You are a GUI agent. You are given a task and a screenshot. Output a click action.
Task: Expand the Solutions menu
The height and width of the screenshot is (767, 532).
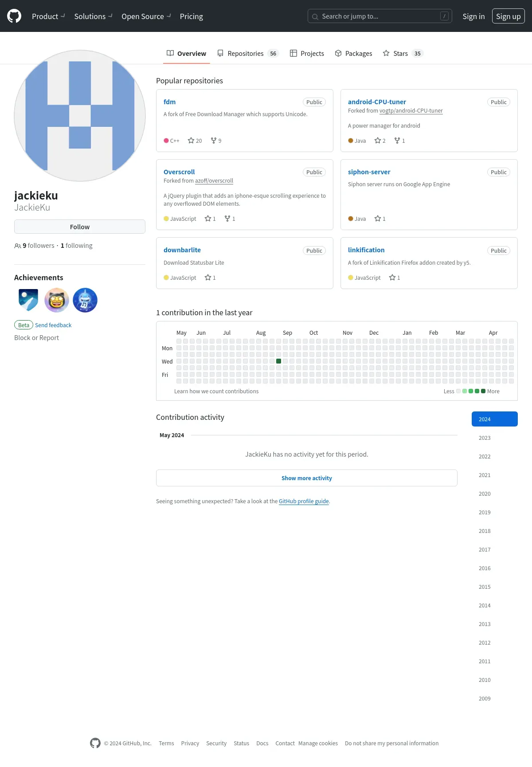tap(93, 16)
